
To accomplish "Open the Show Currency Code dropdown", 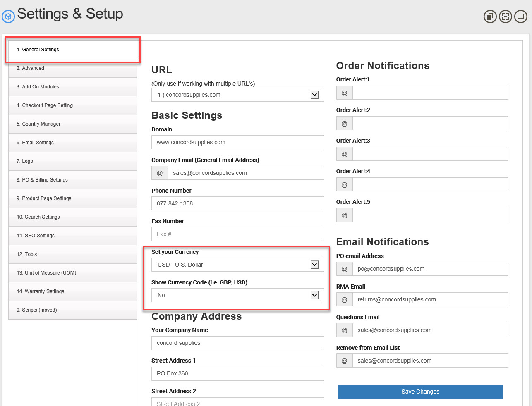I will 237,295.
